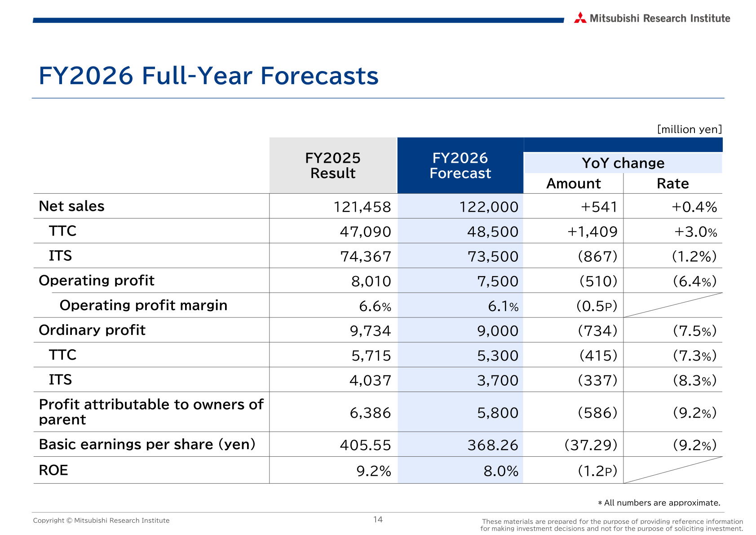Click the 9,734 ordinary profit value
Viewport: 756px width, 535px height.
coord(370,331)
